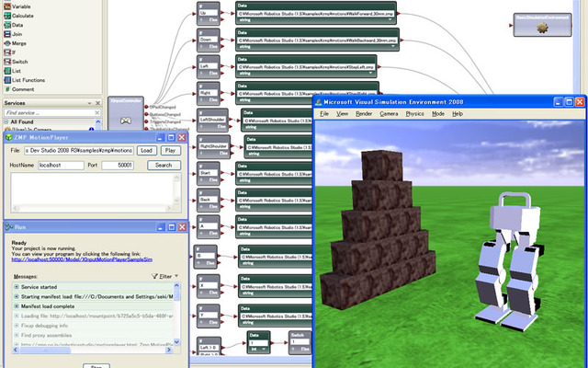The image size is (588, 368).
Task: Open type dropdown on WalkForward Data block
Action: pos(390,19)
